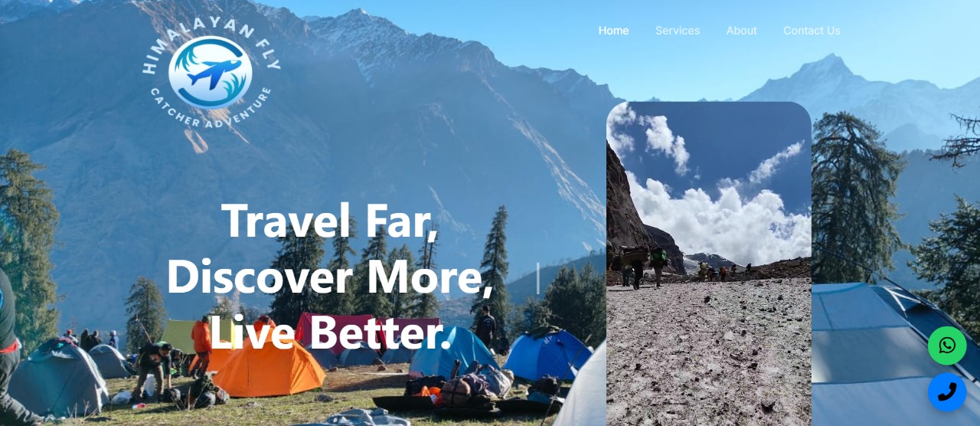Tap the blue phone call button
Screen dimensions: 980x426
tap(947, 392)
